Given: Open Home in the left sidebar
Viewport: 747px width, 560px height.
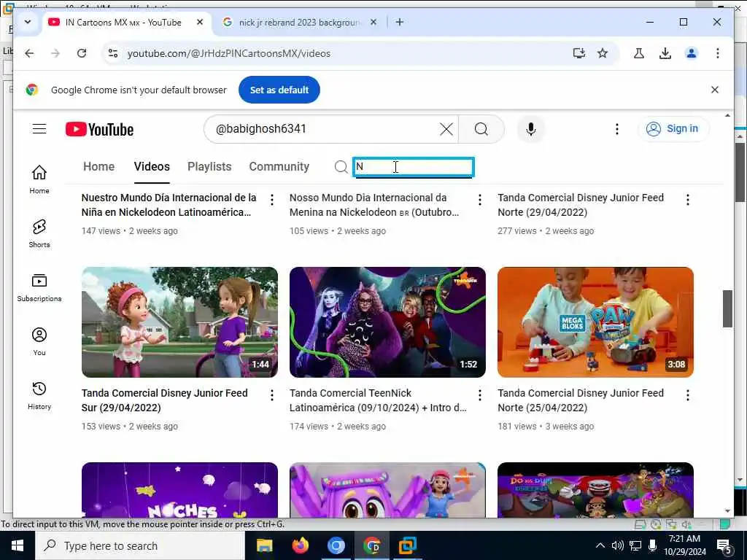Looking at the screenshot, I should 39,179.
